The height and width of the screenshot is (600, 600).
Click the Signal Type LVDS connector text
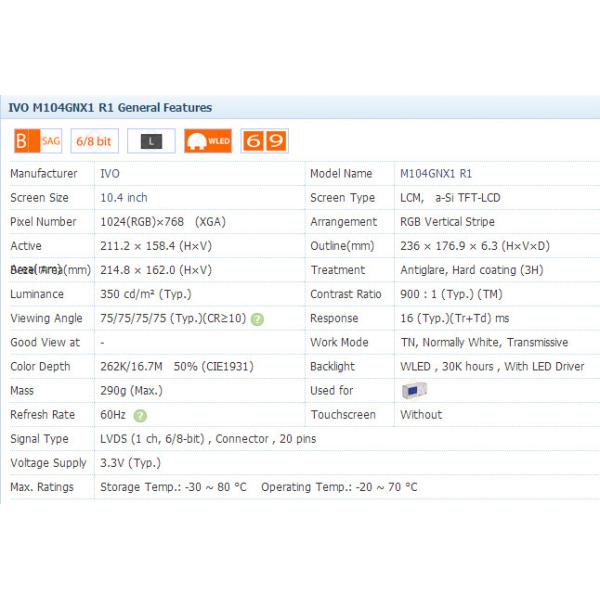208,439
